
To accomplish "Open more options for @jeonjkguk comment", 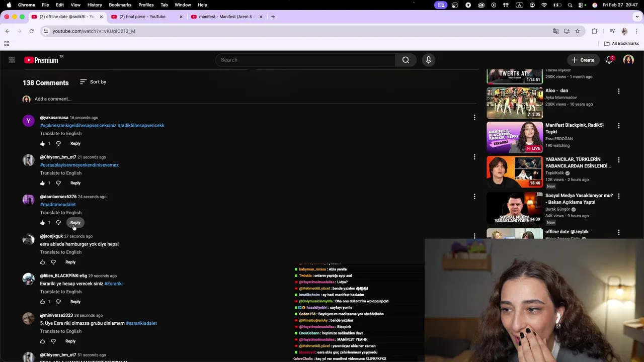I will pos(474,236).
